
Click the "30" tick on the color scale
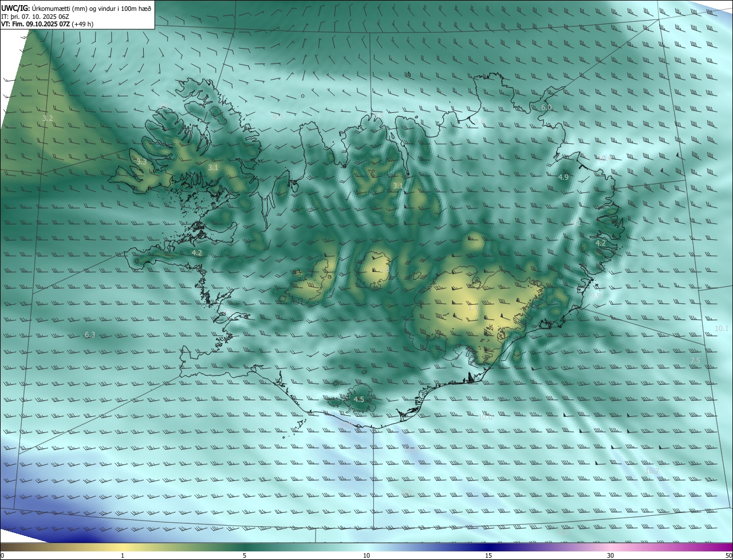pyautogui.click(x=610, y=555)
